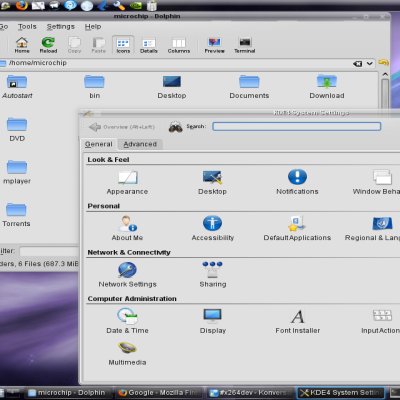Screen dimensions: 400x400
Task: Click the Dolphin vertical scrollbar up arrow
Action: coord(385,74)
